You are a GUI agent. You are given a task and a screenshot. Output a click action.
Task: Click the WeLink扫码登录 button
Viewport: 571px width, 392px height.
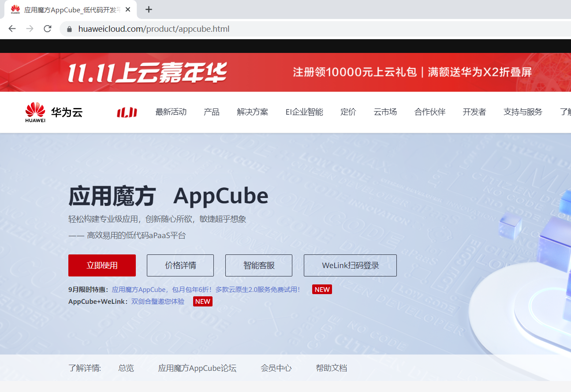click(350, 265)
